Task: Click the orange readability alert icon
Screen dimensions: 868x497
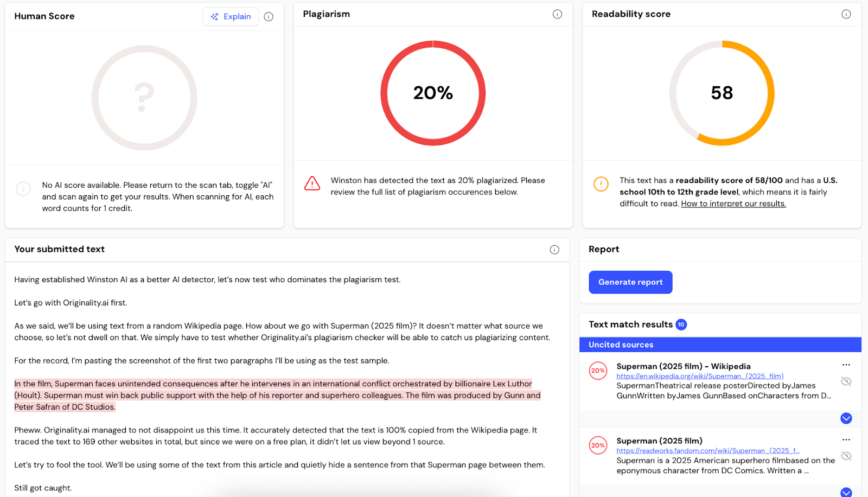Action: click(601, 184)
